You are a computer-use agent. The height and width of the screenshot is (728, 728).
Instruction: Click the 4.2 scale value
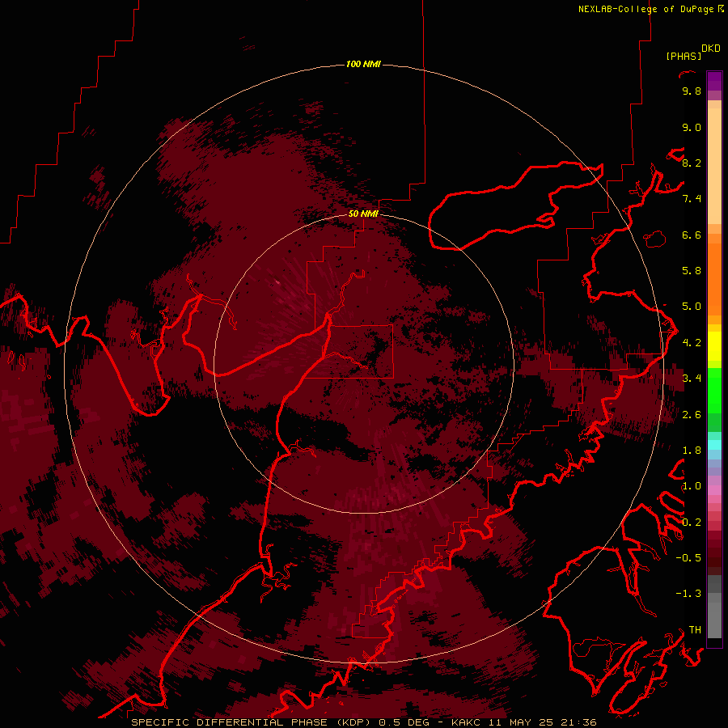[x=692, y=343]
